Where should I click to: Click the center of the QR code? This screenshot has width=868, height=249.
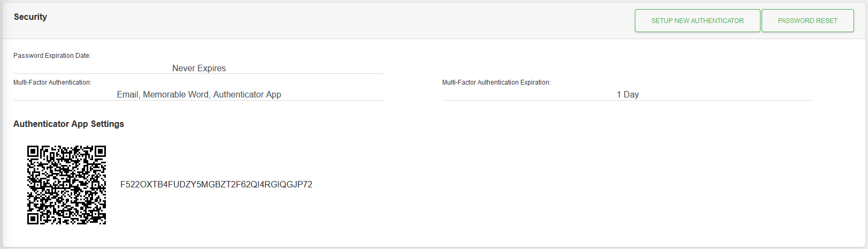(x=67, y=185)
